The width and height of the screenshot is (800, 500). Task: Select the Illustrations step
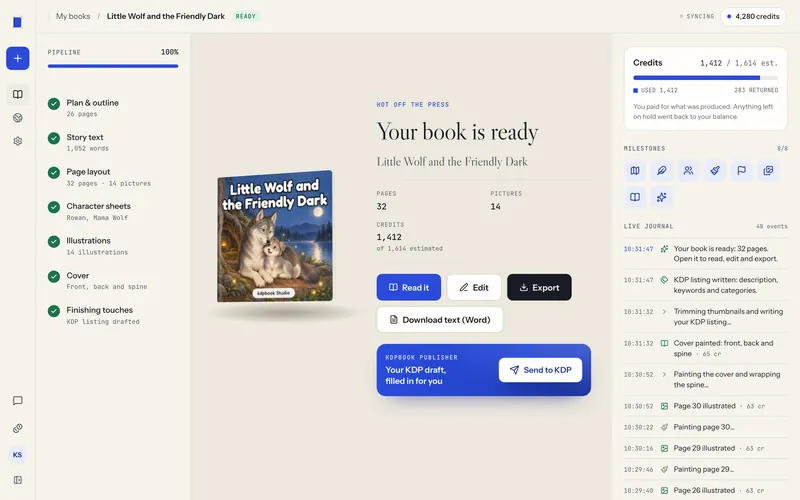pyautogui.click(x=113, y=245)
